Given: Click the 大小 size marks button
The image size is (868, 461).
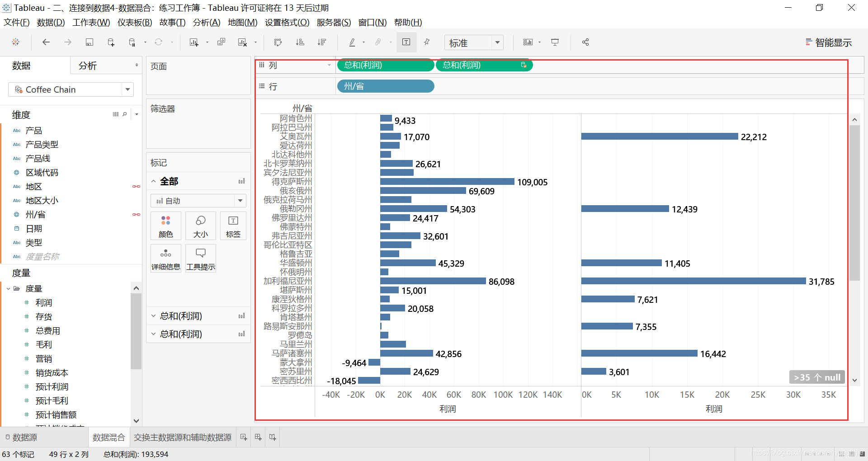Looking at the screenshot, I should point(201,226).
